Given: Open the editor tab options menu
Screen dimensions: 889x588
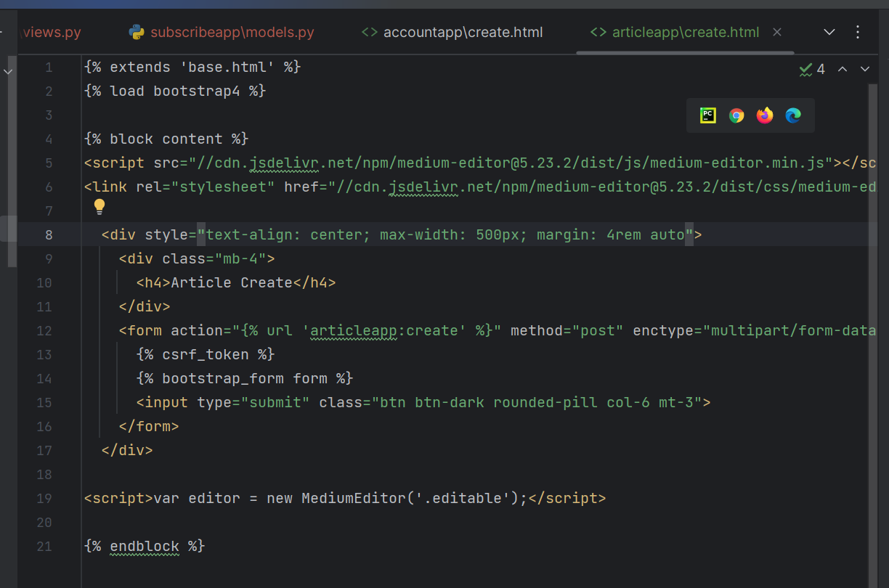Looking at the screenshot, I should pyautogui.click(x=858, y=32).
